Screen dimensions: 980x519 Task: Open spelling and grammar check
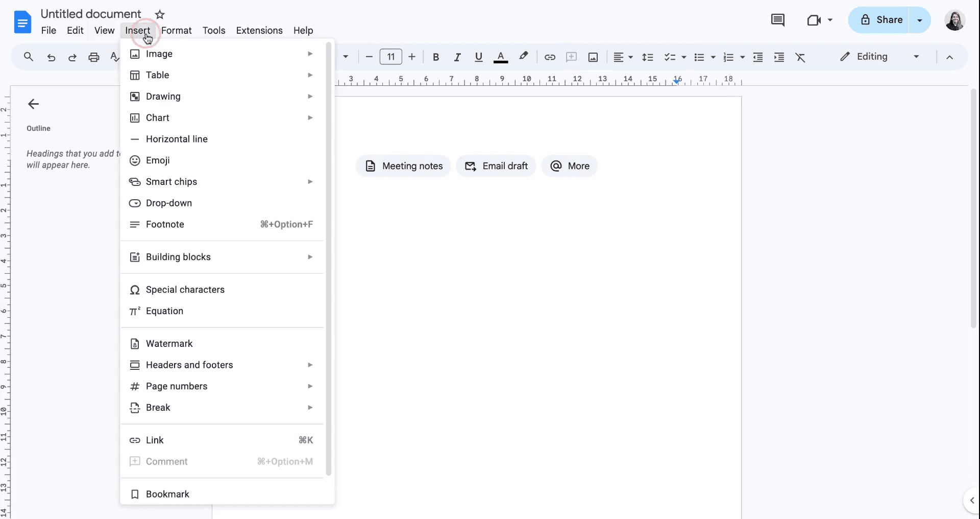(x=114, y=57)
